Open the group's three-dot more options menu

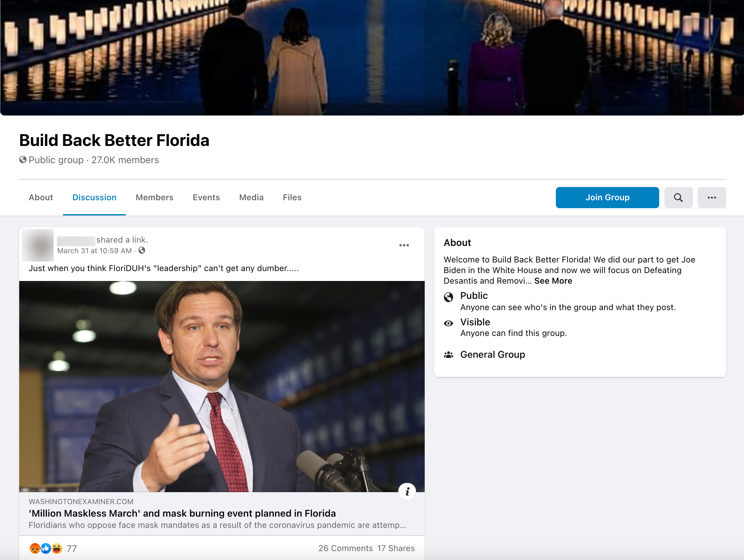pos(712,198)
